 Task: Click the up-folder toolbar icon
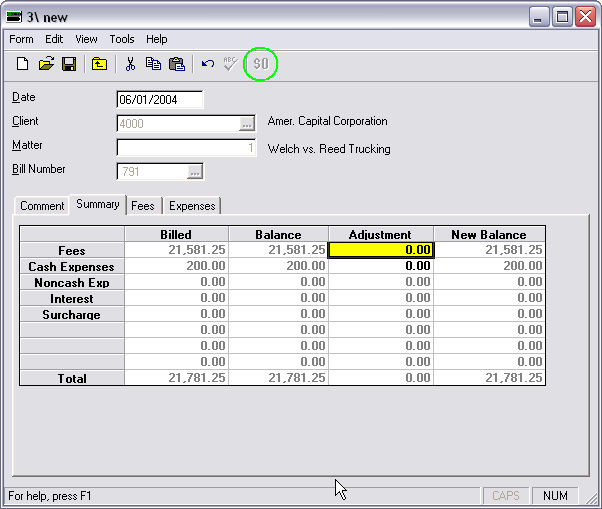(99, 64)
